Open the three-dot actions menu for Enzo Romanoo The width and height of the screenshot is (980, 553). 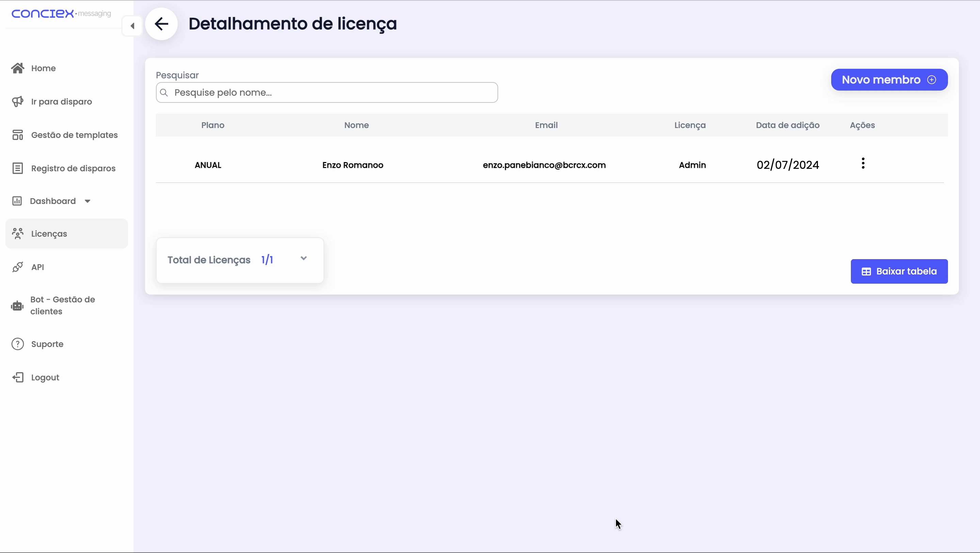tap(863, 163)
